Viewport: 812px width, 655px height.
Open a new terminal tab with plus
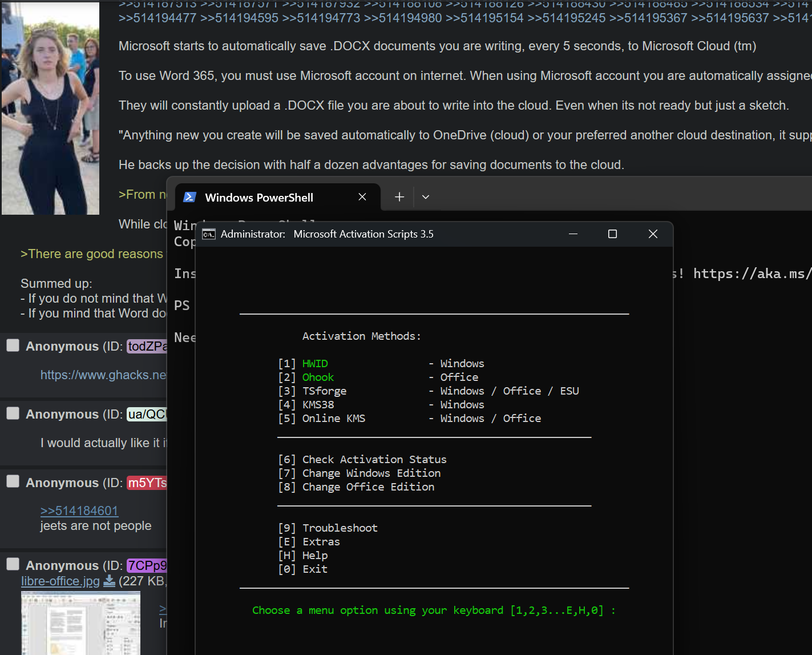(x=399, y=197)
